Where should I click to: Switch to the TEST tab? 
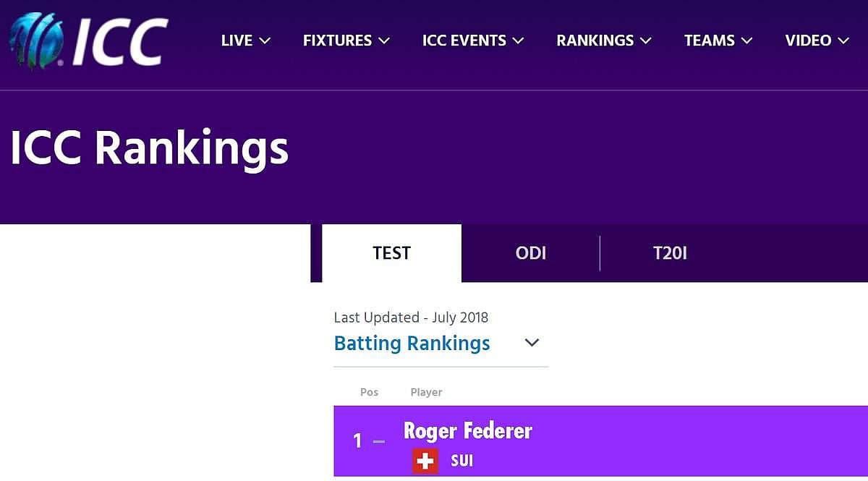pos(391,253)
